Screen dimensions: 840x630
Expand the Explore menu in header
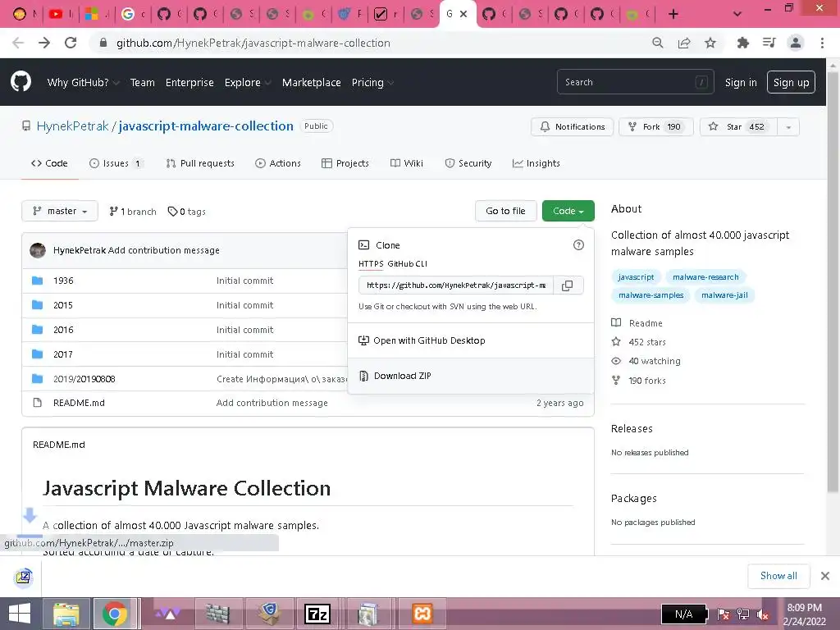(248, 83)
